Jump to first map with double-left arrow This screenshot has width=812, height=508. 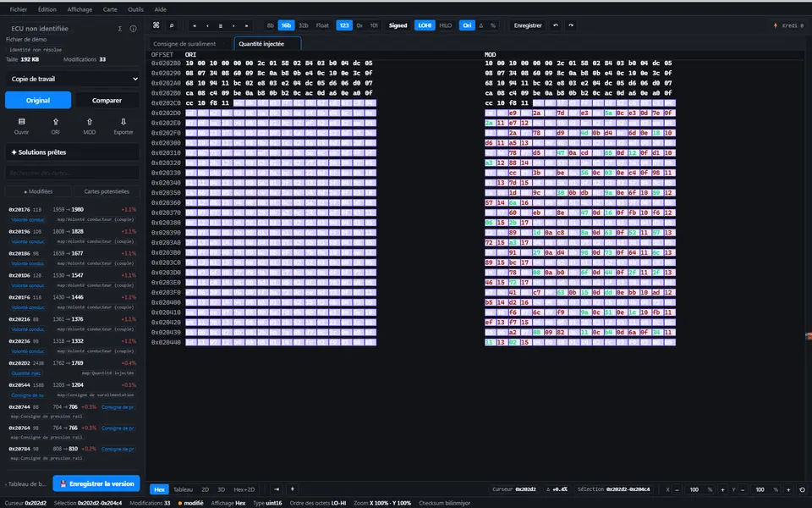[195, 25]
